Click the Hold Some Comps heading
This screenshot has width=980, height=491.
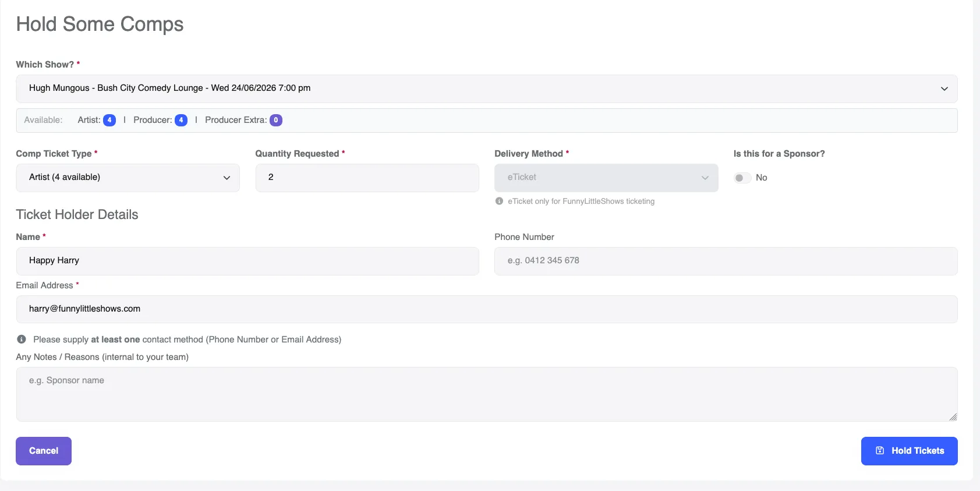coord(100,24)
